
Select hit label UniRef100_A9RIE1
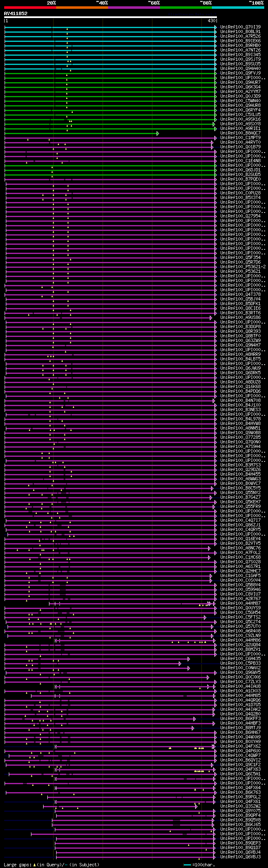click(x=240, y=128)
